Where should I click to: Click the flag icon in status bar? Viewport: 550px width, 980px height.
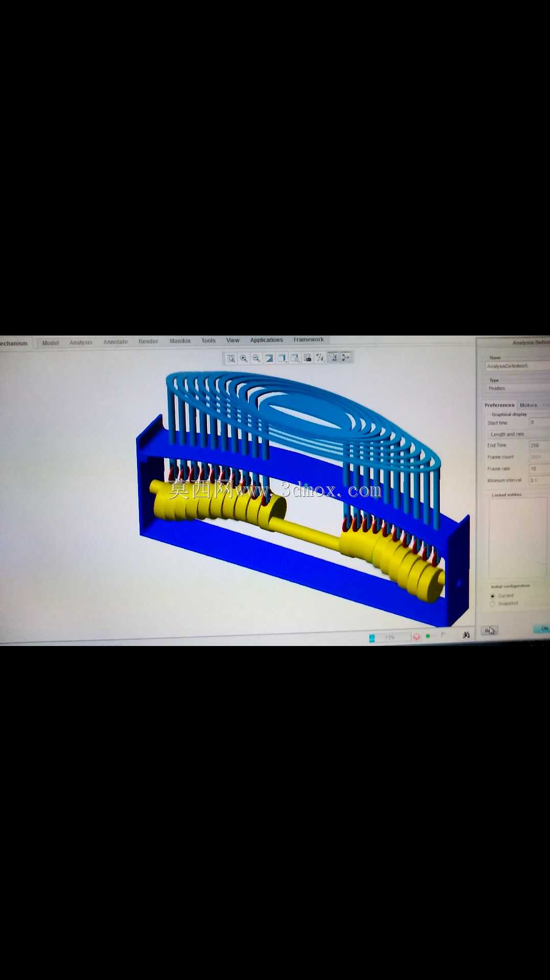coord(443,635)
